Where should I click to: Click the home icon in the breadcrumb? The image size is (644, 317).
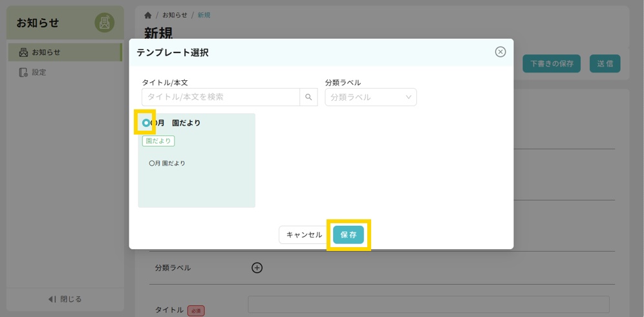(x=148, y=15)
